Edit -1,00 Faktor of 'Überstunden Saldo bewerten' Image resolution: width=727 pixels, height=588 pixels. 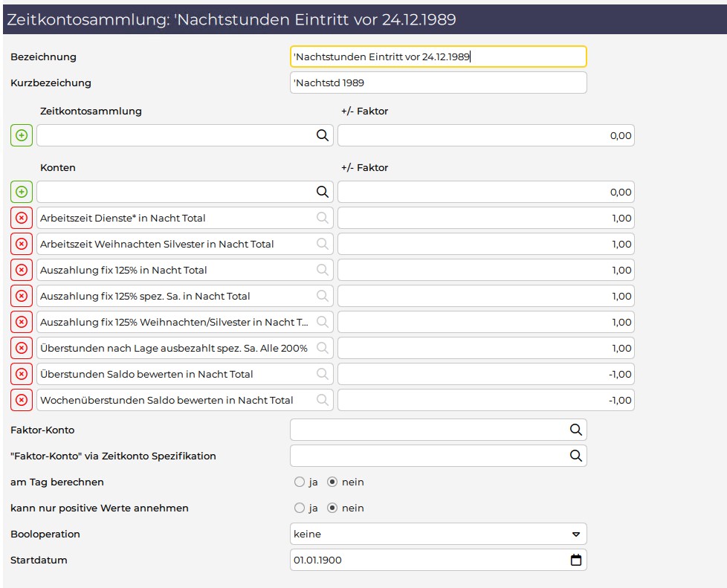click(486, 374)
